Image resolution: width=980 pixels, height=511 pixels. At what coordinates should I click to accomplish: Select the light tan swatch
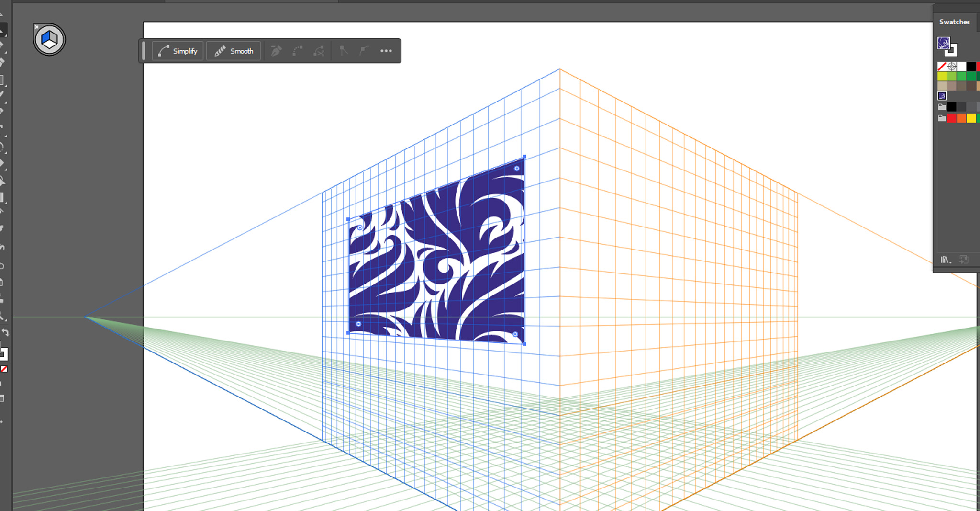[942, 86]
